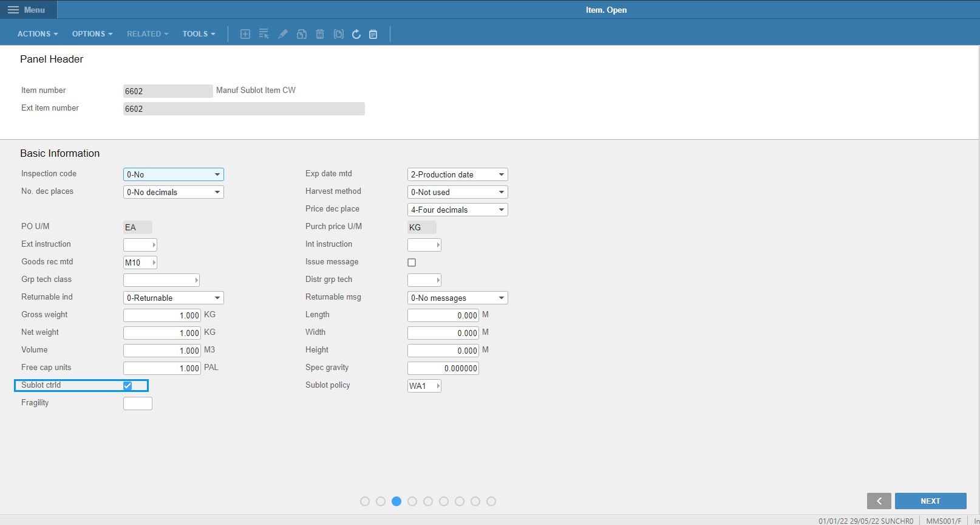Image resolution: width=980 pixels, height=525 pixels.
Task: Expand the Harvest method dropdown
Action: tap(458, 192)
